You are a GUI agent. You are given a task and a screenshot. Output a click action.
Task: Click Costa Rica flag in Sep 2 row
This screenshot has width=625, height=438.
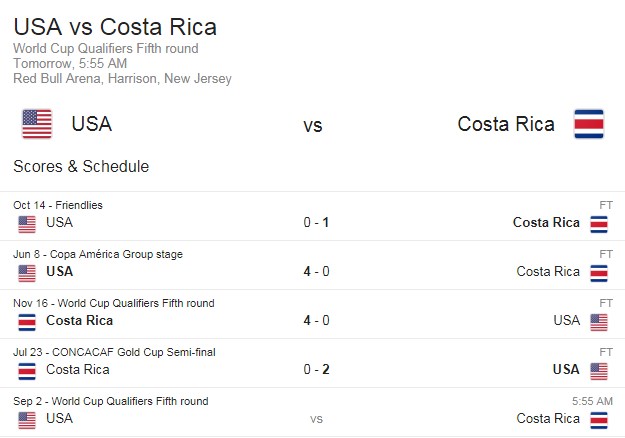(599, 420)
